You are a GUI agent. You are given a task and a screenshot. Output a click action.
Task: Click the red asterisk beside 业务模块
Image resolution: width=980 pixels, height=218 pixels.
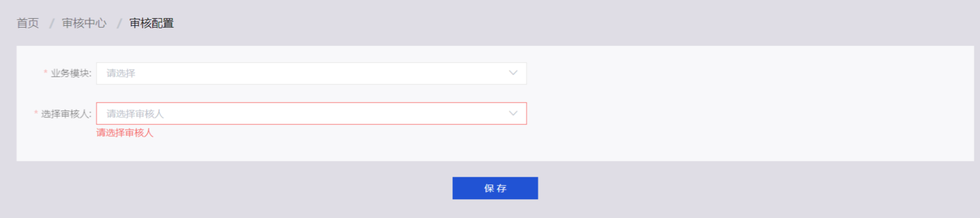click(45, 72)
